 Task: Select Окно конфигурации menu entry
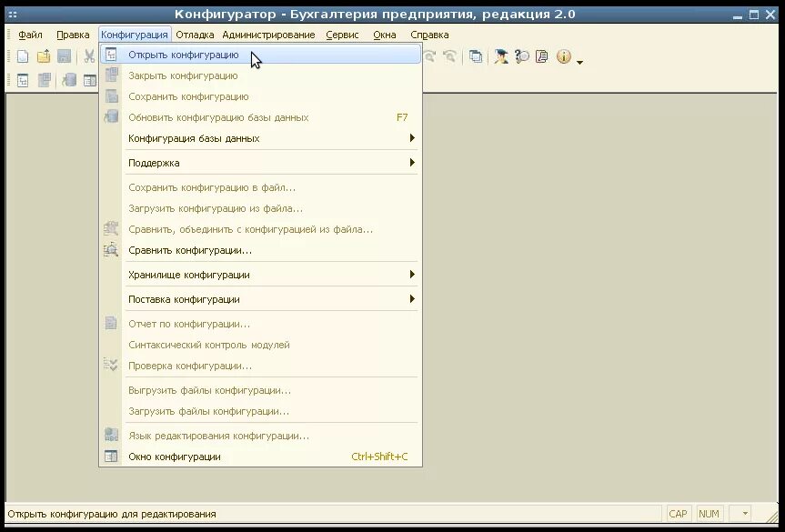tap(260, 457)
